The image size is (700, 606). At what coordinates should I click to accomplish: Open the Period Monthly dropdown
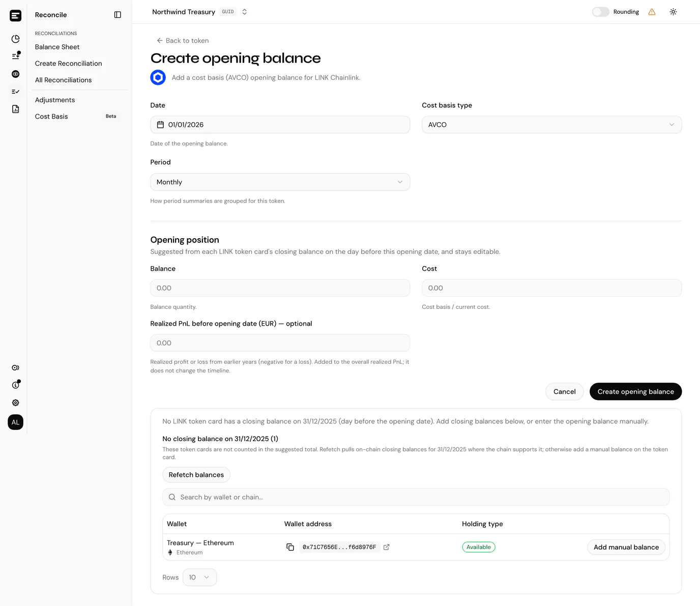click(280, 182)
